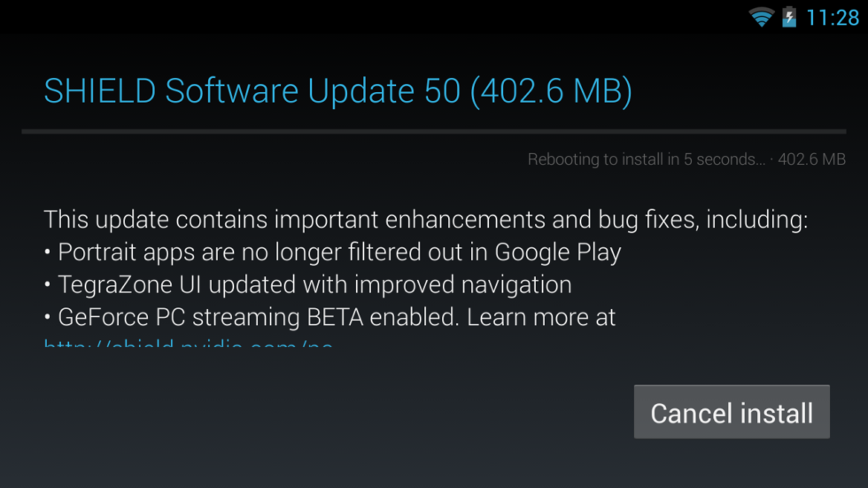Click the "Rebooting to install" countdown text
Image resolution: width=868 pixels, height=488 pixels.
point(647,159)
